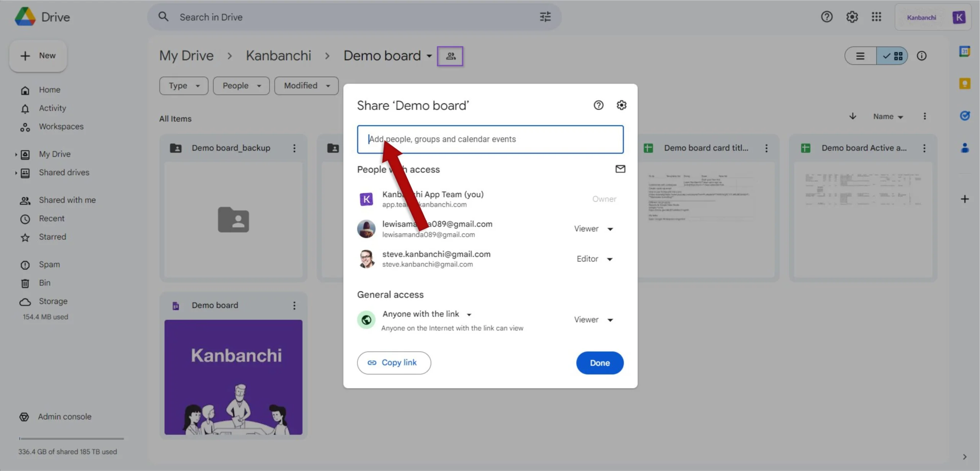Open Google Calendar side panel
This screenshot has width=980, height=471.
pos(964,51)
